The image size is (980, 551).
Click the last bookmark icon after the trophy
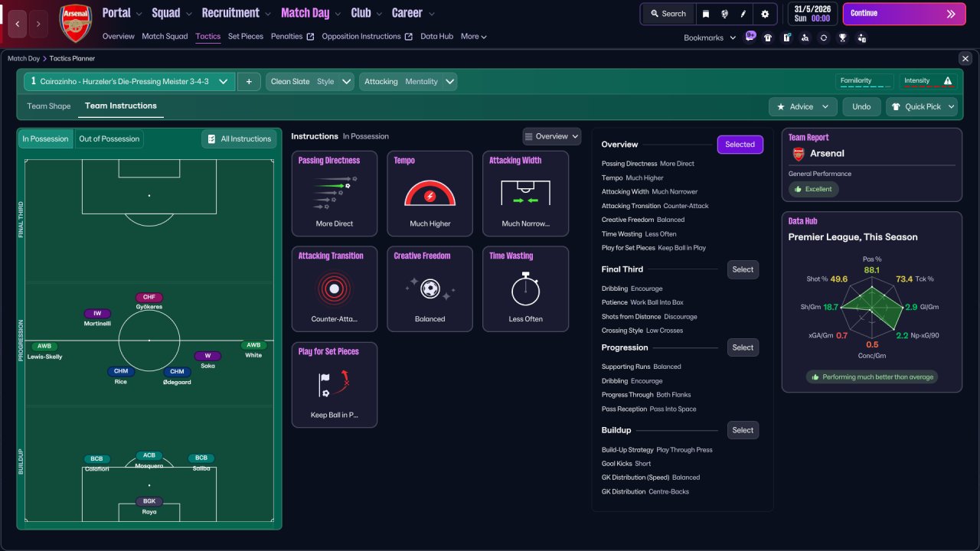(x=861, y=37)
